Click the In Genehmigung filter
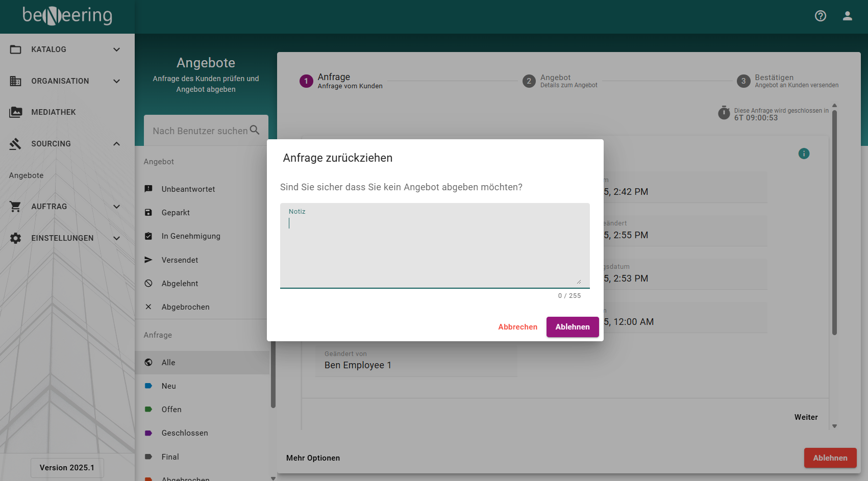Screen dimensions: 868x481 point(191,236)
